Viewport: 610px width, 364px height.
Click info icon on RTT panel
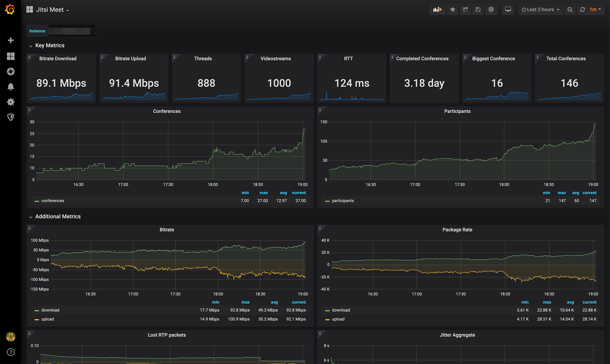coord(320,57)
